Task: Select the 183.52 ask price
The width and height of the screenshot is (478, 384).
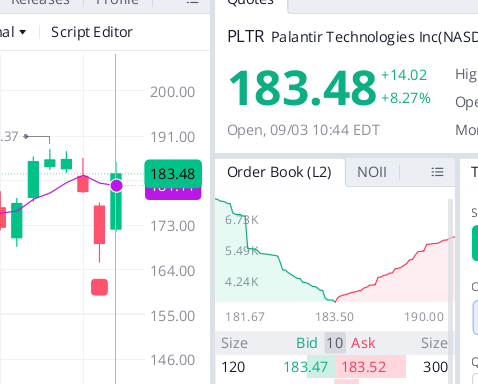Action: tap(363, 367)
